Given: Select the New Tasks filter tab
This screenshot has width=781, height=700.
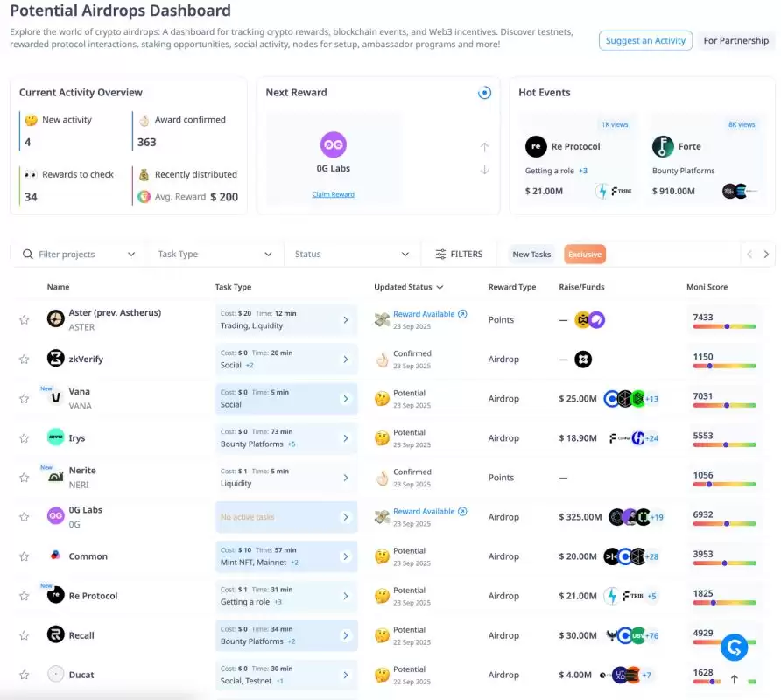Looking at the screenshot, I should pyautogui.click(x=531, y=255).
